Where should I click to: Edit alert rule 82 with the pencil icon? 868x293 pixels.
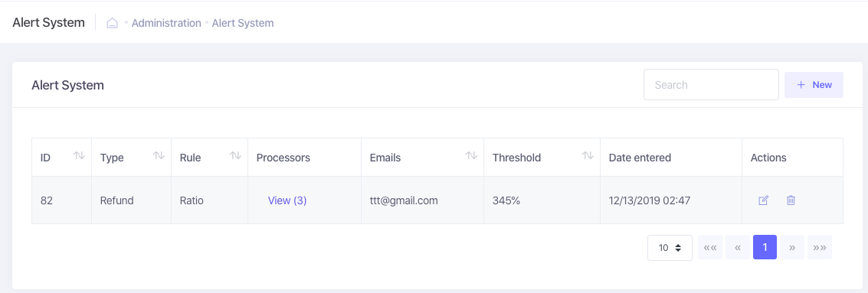763,200
